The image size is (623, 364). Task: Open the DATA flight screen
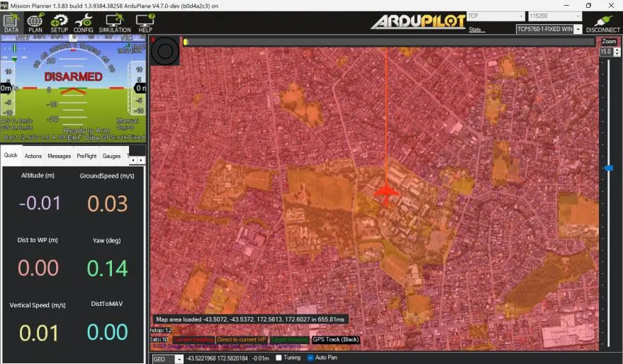[11, 23]
